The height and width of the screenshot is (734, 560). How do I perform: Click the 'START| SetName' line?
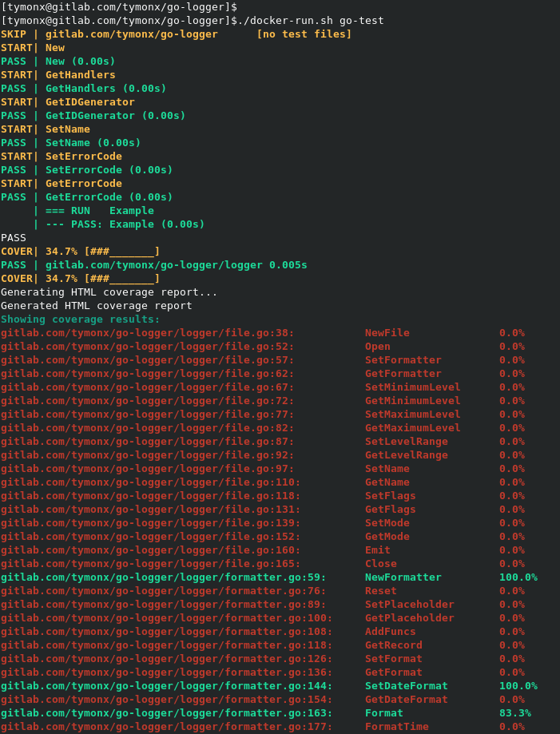pyautogui.click(x=46, y=129)
